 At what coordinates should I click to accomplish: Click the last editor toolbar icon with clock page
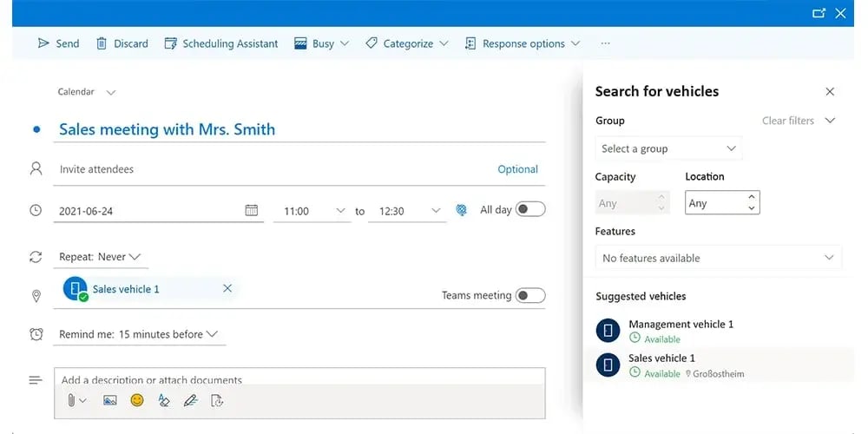tap(217, 400)
